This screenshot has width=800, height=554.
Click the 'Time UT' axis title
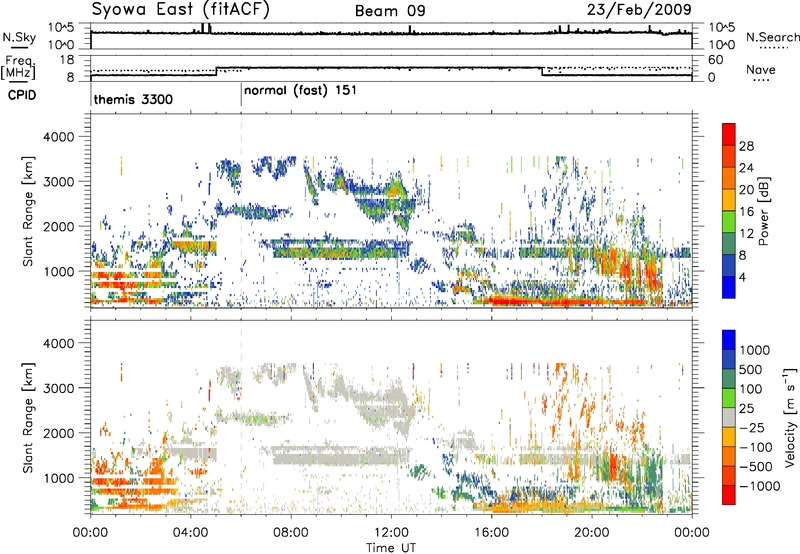[x=391, y=547]
